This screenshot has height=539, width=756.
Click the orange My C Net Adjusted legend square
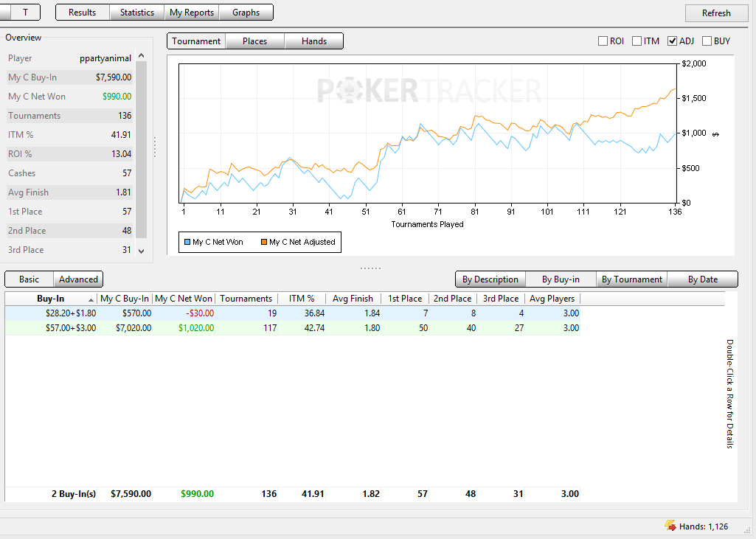tap(264, 242)
